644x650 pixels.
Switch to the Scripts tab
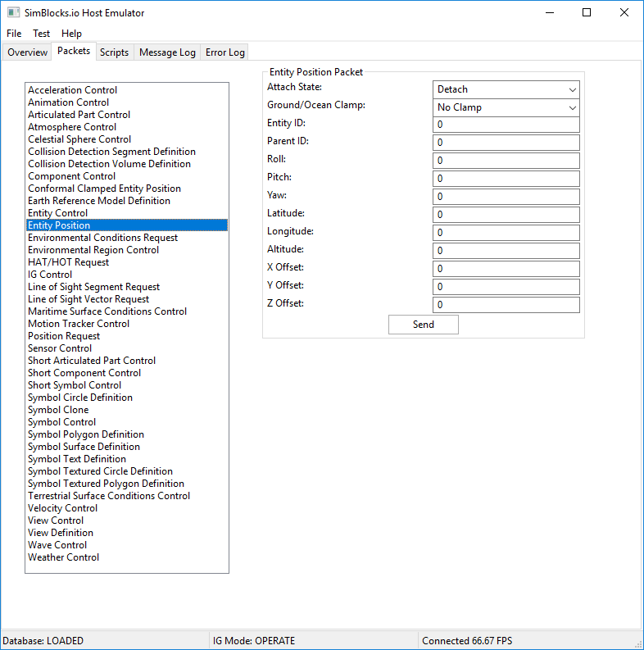(x=115, y=52)
